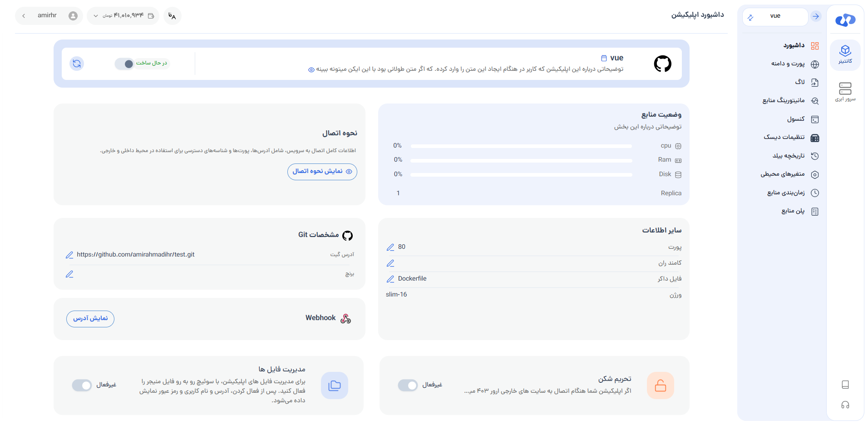Open 'مانیتورینگ منابع' in the sidebar
868x425 pixels.
pyautogui.click(x=790, y=101)
